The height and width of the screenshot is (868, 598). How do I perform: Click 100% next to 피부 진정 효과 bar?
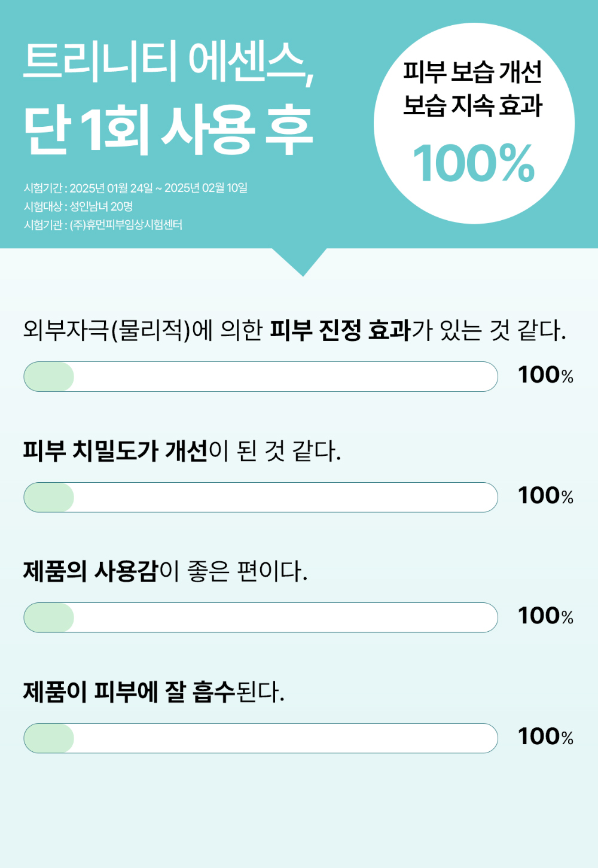pyautogui.click(x=545, y=375)
